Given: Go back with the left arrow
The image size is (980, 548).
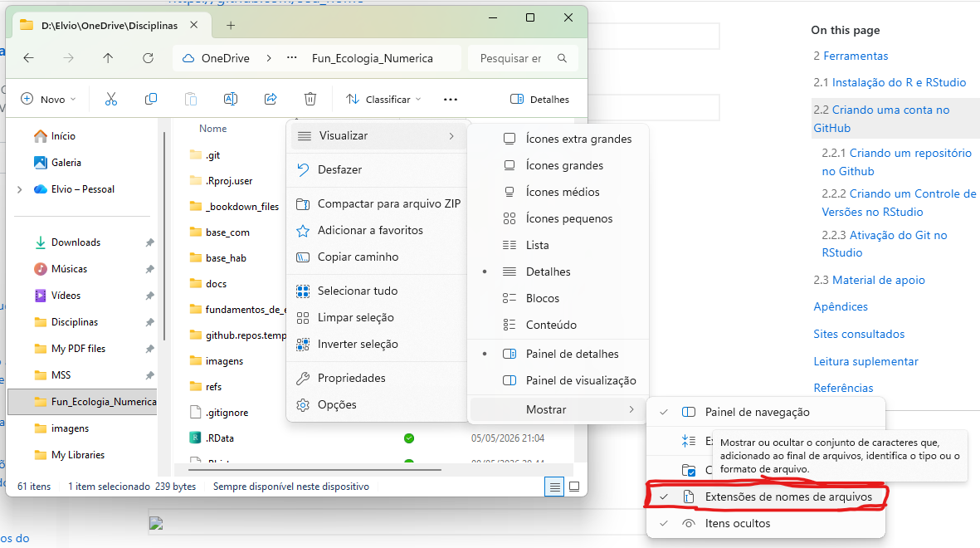Looking at the screenshot, I should [28, 58].
